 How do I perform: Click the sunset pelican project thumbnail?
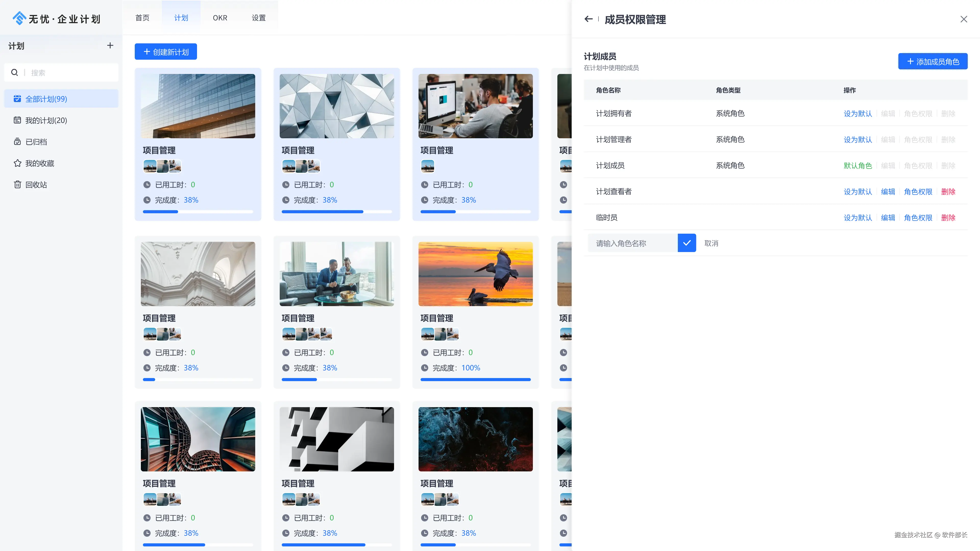tap(475, 274)
